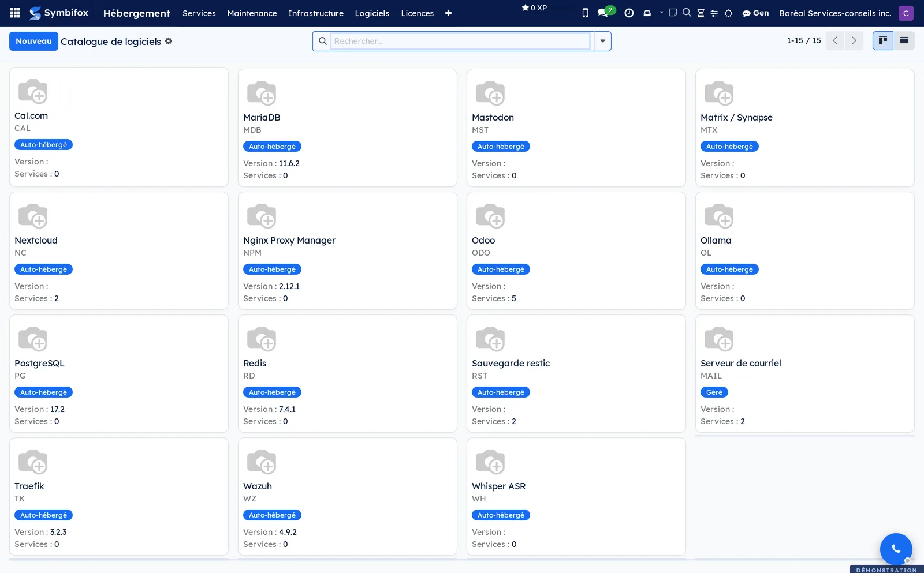Click the ODO code on the Odoo card
This screenshot has height=573, width=924.
point(481,253)
